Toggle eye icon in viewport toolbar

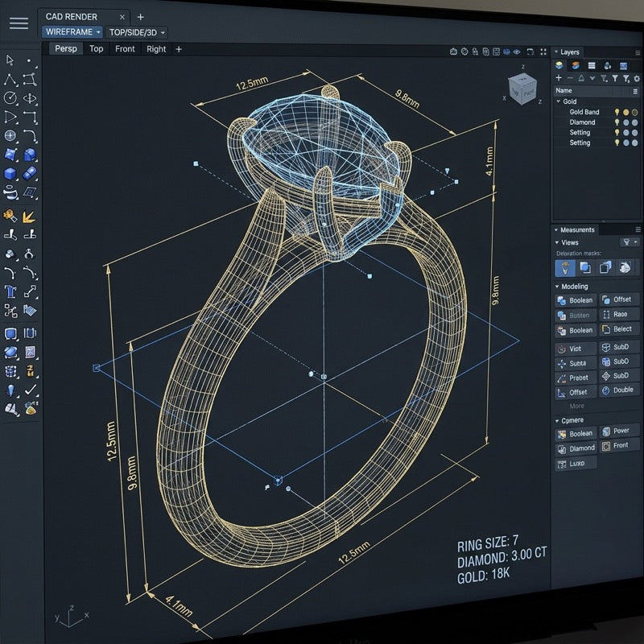click(517, 52)
